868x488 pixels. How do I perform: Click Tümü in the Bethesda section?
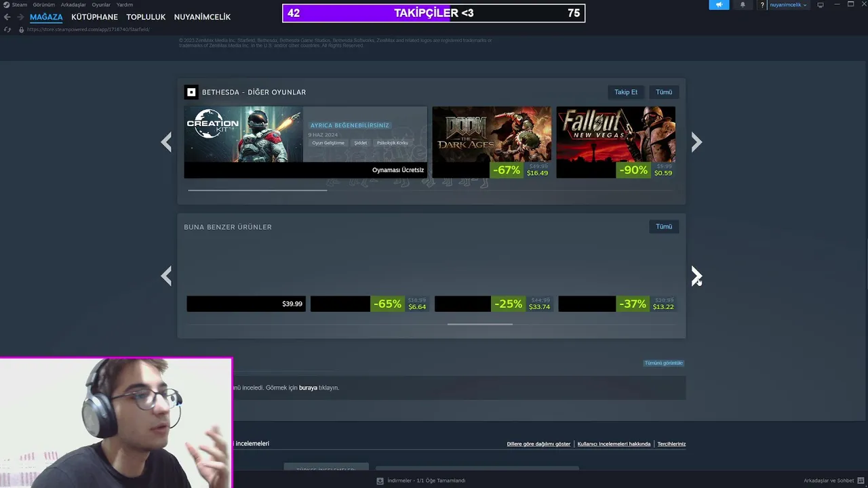click(x=664, y=92)
